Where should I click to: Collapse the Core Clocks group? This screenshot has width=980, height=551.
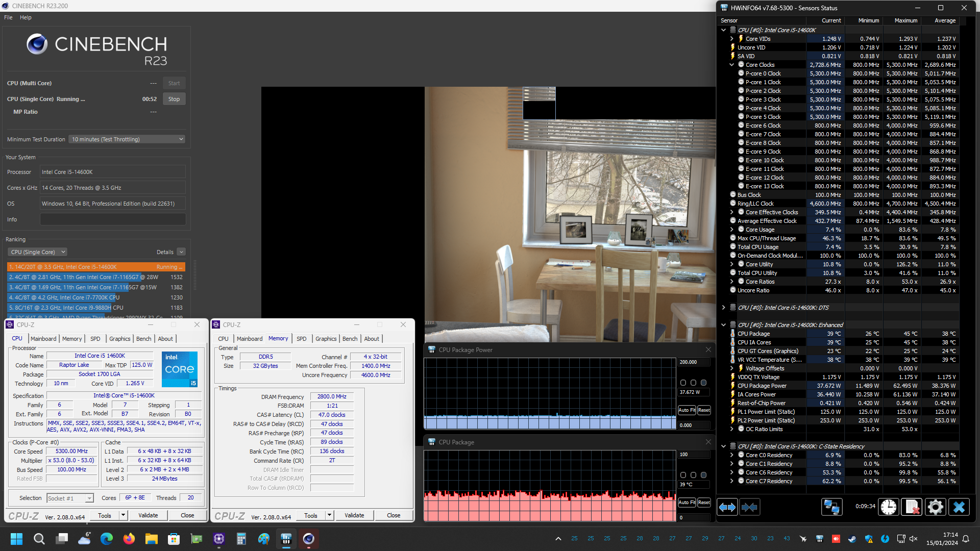732,65
